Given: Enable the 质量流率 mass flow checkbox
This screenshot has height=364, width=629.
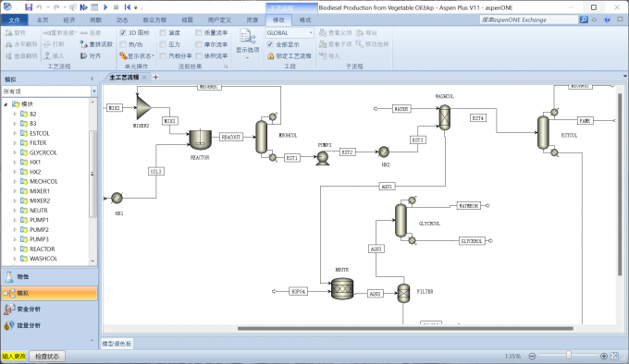Looking at the screenshot, I should [199, 32].
